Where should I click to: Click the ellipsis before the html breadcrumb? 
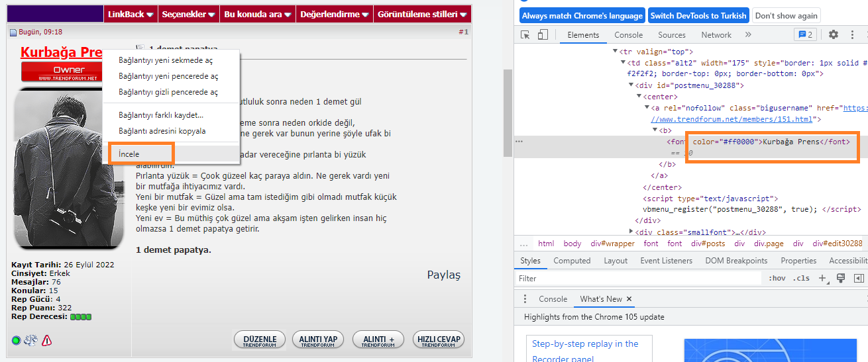tap(524, 244)
